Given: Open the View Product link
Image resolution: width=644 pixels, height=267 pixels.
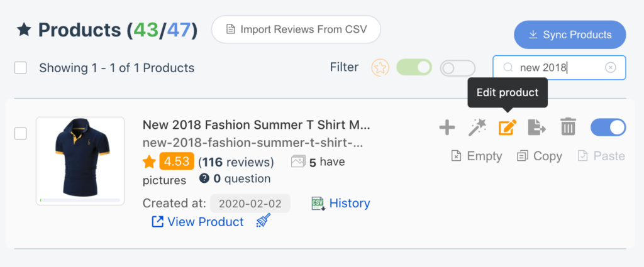Looking at the screenshot, I should tap(197, 222).
